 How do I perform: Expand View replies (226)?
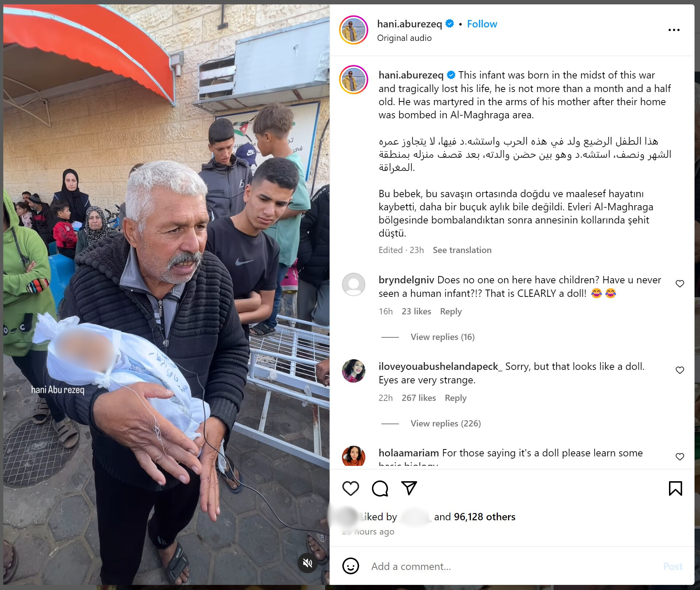[446, 424]
